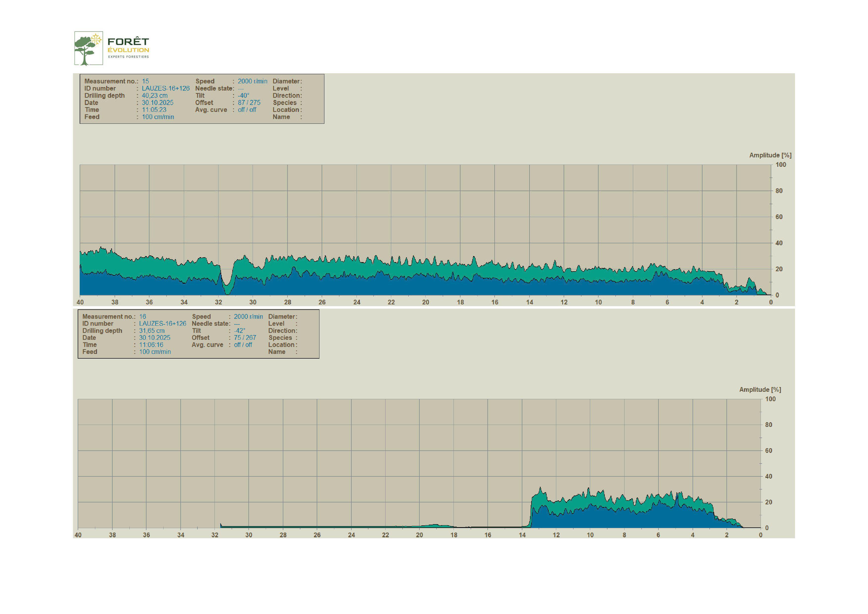Screen dimensions: 868x614
Task: Click the offset 87 / 275 value
Action: [249, 103]
